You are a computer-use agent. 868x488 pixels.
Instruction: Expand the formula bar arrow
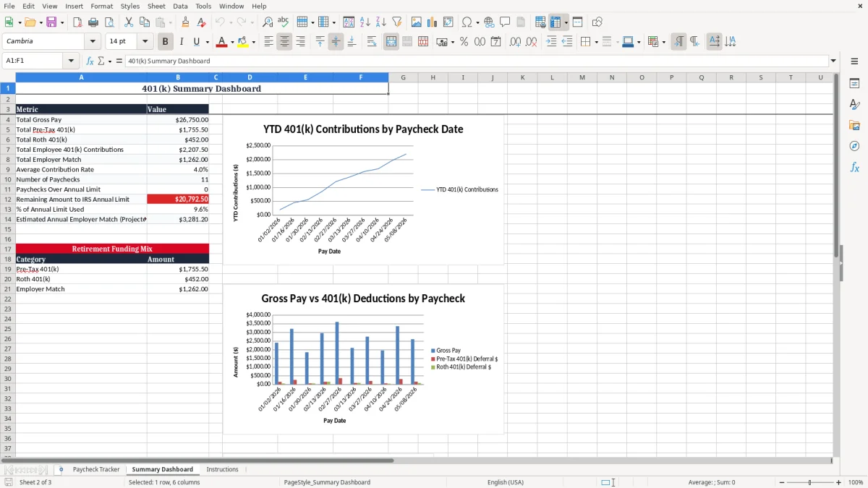tap(833, 61)
